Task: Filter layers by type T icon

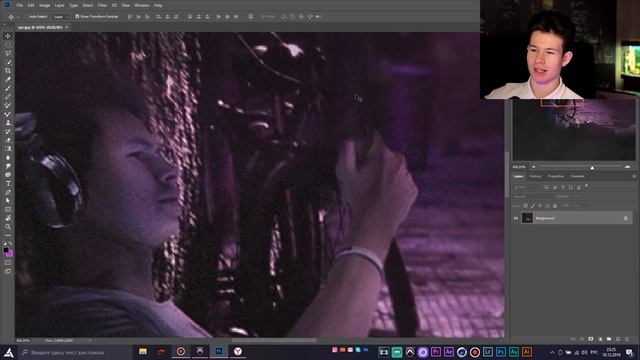Action: coord(563,187)
